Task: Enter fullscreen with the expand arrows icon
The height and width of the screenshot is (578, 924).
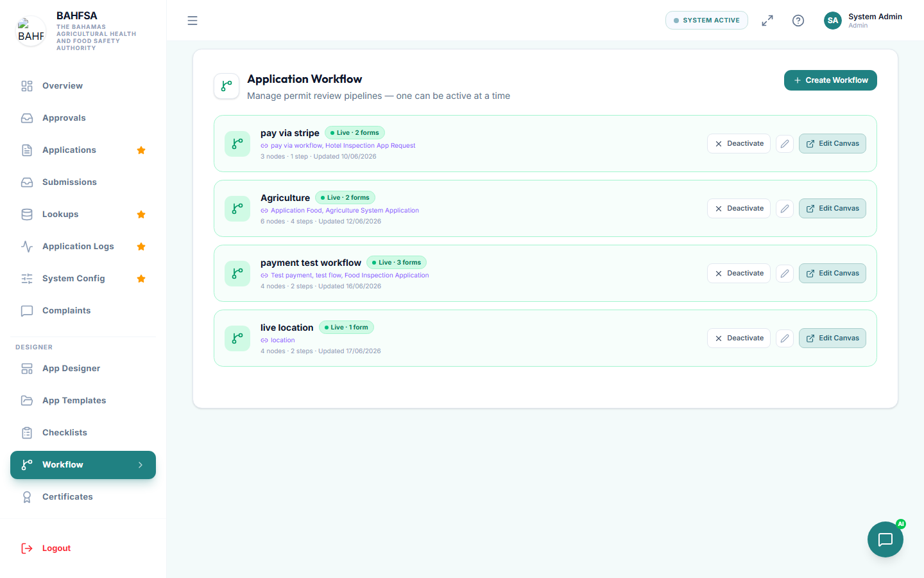Action: coord(767,21)
